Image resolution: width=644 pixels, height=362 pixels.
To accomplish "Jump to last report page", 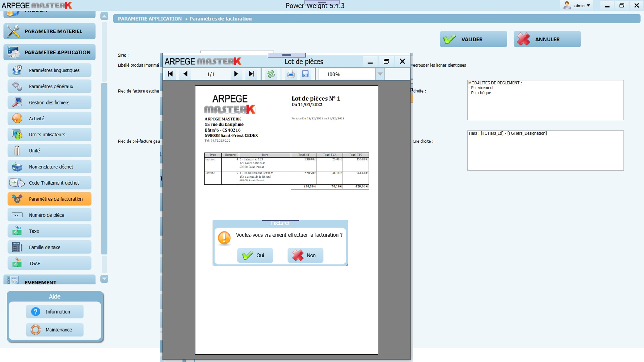I will click(251, 74).
